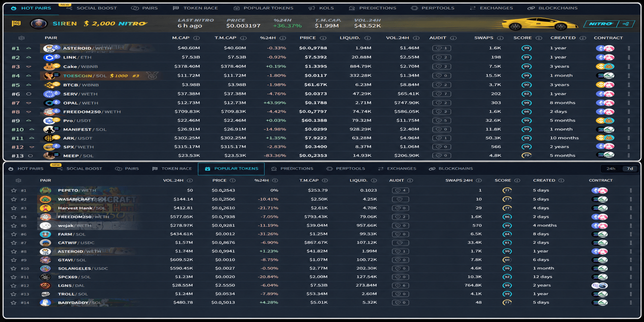Open the three-dot menu for BABYDADDY/SOL

[631, 303]
